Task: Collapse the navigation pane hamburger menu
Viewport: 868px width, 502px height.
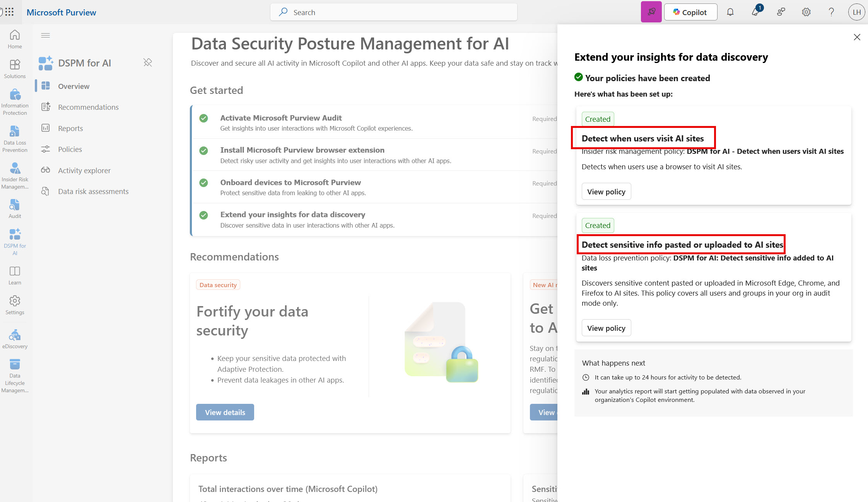Action: [x=46, y=36]
